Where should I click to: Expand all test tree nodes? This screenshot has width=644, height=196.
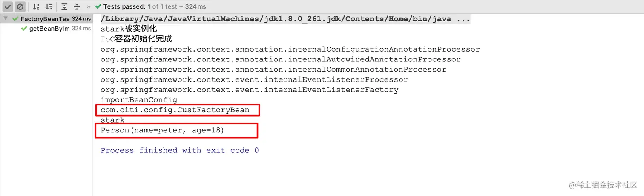[64, 7]
